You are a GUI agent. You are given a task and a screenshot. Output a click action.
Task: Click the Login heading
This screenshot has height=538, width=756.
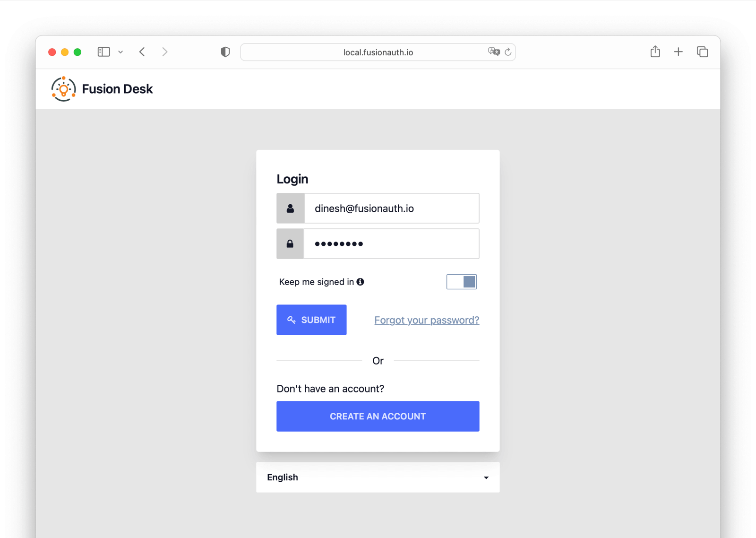[292, 179]
